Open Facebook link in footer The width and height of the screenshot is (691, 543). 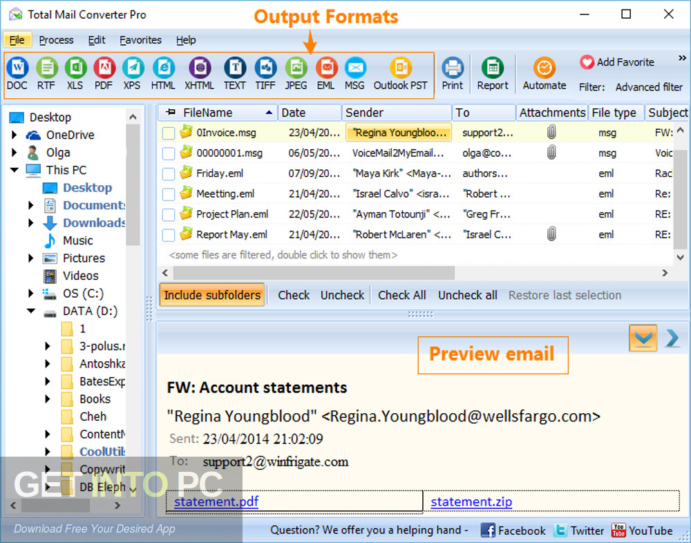[x=513, y=530]
